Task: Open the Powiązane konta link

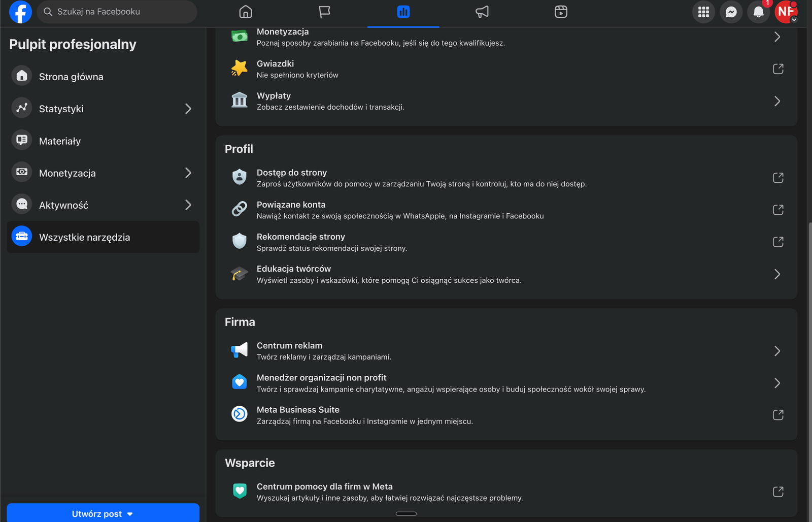Action: (x=778, y=209)
